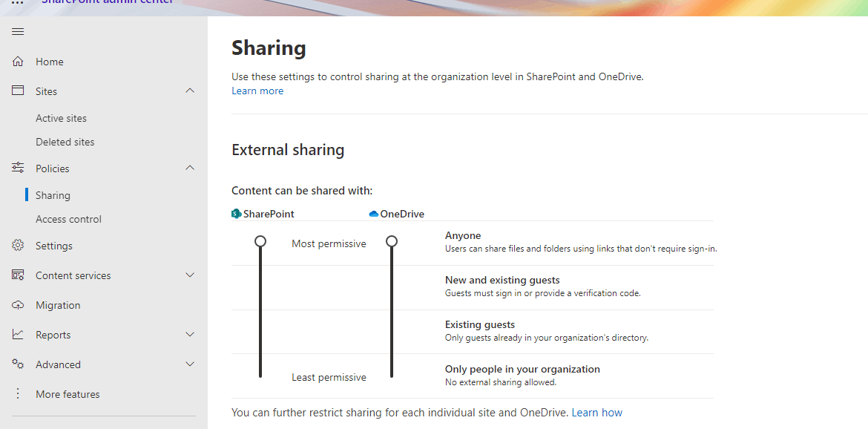
Task: Collapse the Sites section chevron
Action: coord(190,90)
